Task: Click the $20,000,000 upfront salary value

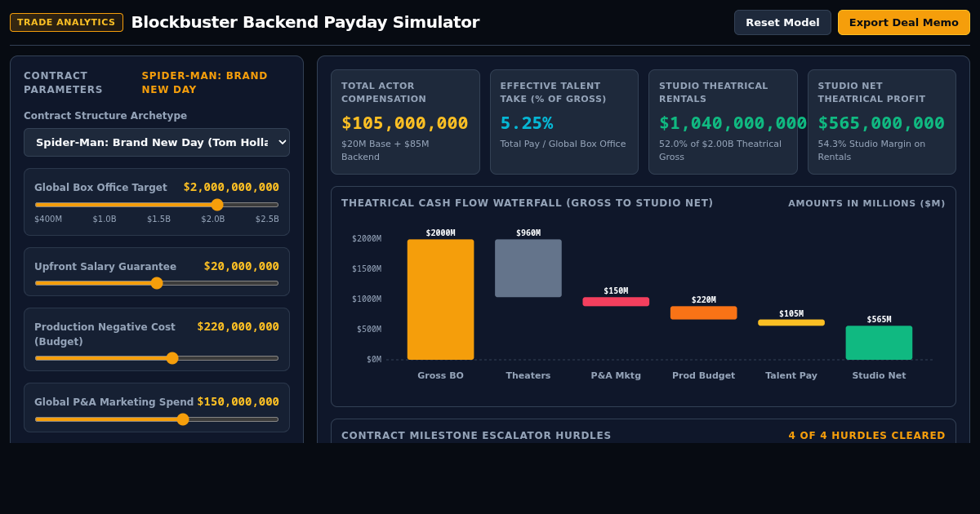Action: (242, 266)
